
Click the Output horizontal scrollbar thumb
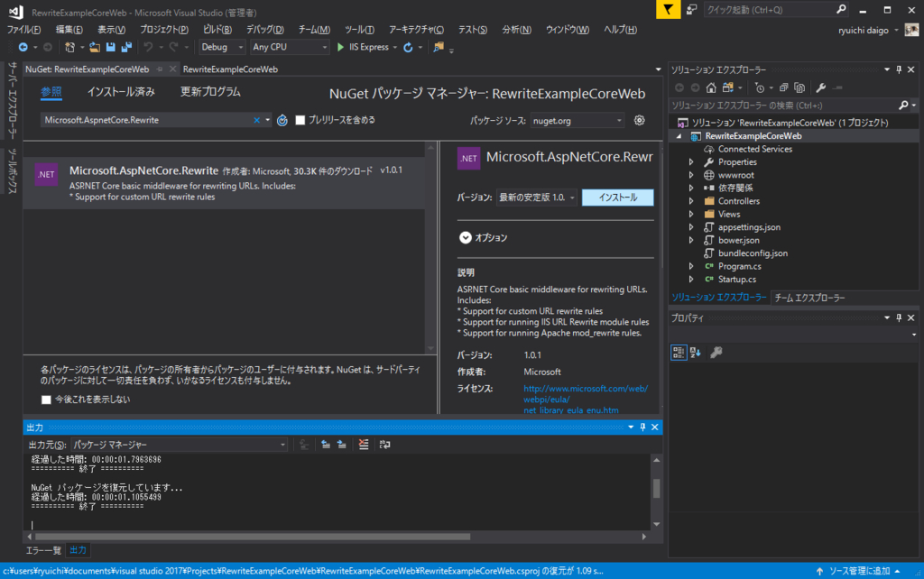(x=253, y=537)
